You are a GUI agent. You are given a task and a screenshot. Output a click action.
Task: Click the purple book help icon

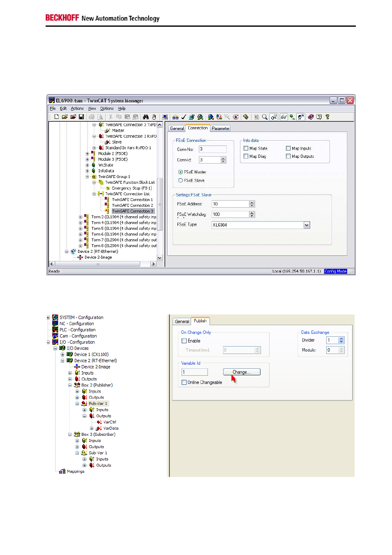tap(311, 117)
